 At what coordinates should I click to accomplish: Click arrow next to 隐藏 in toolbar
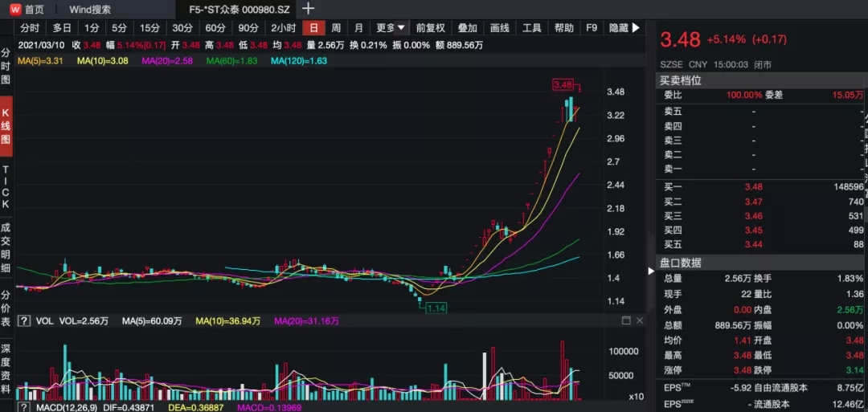(636, 27)
